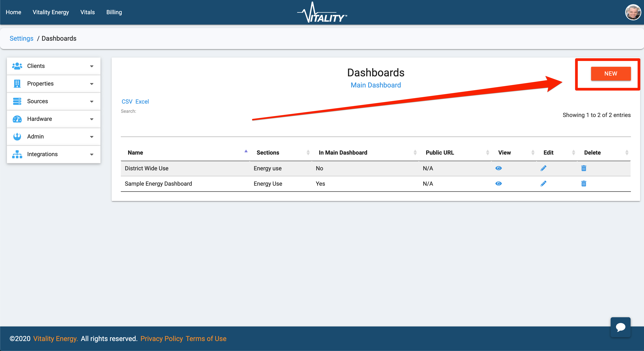Switch to the Vitals page
Image resolution: width=644 pixels, height=351 pixels.
(x=87, y=12)
